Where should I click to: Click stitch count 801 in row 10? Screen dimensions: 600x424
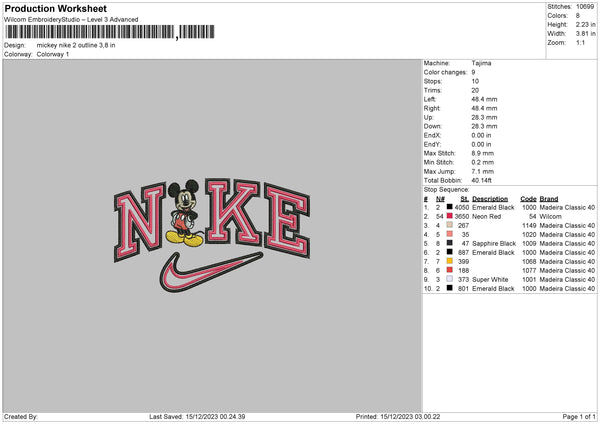coord(463,289)
